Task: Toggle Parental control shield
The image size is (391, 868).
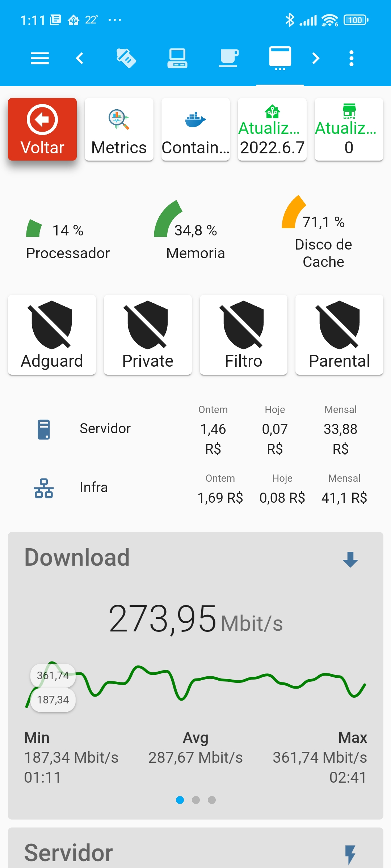Action: click(x=339, y=335)
